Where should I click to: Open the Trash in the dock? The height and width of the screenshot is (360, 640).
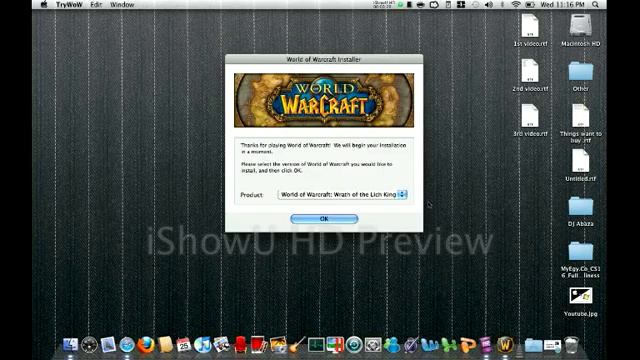[x=571, y=345]
